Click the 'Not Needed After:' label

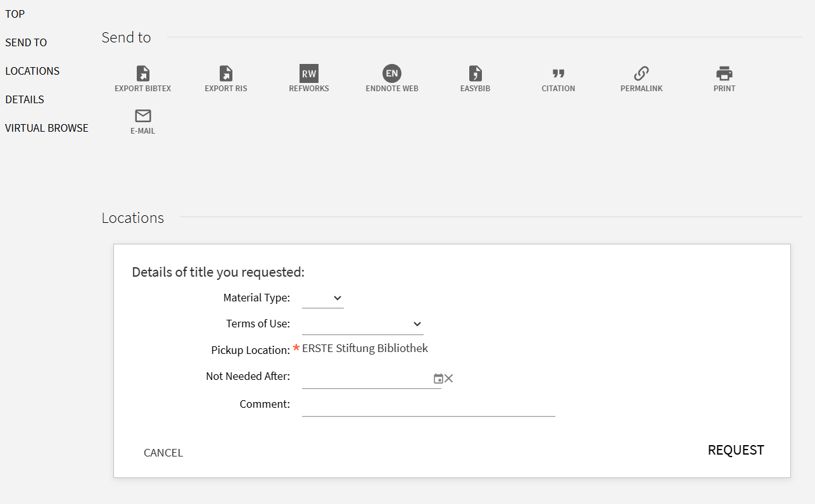[248, 376]
